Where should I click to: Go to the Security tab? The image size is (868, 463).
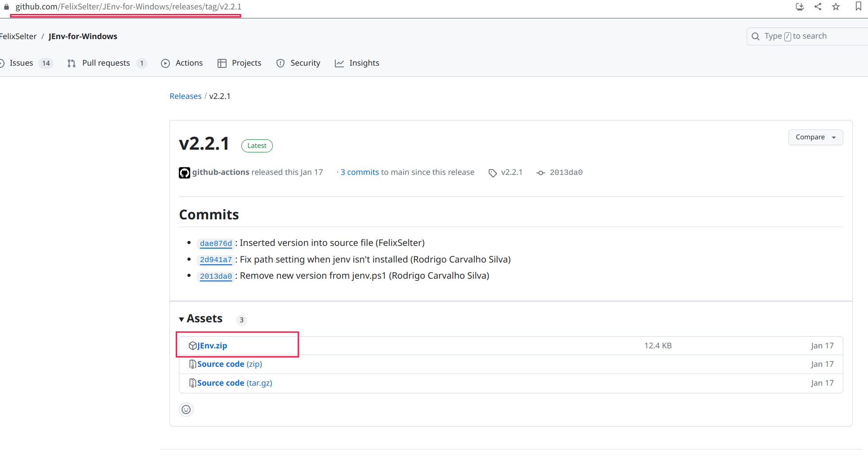pos(298,63)
